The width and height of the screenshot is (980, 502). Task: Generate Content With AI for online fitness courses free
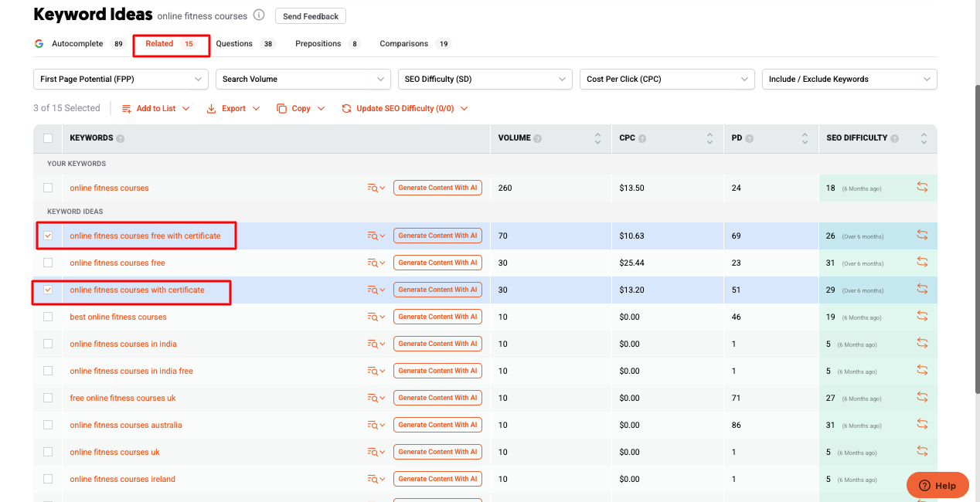[437, 263]
